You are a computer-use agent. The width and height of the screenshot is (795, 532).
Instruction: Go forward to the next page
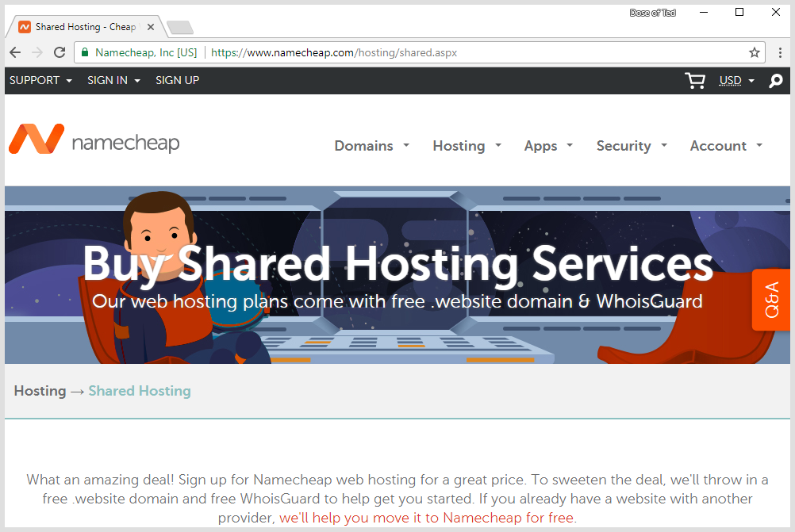(x=36, y=52)
